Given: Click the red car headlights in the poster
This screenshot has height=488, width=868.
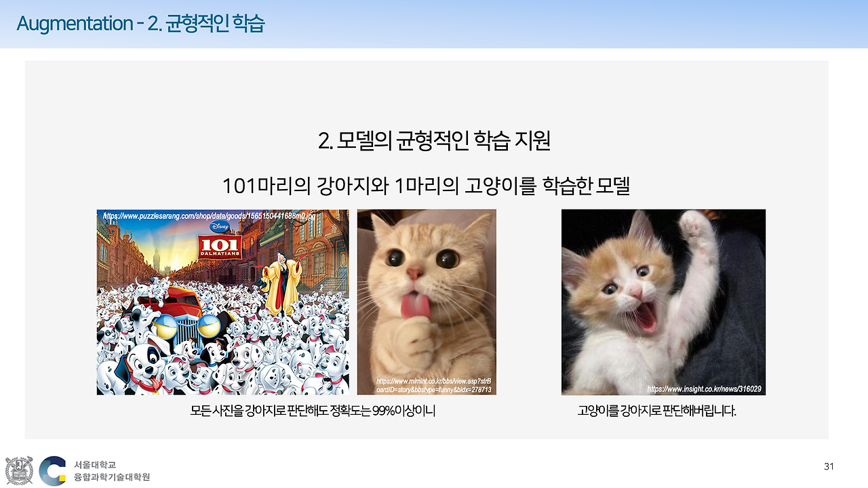Looking at the screenshot, I should (x=165, y=326).
